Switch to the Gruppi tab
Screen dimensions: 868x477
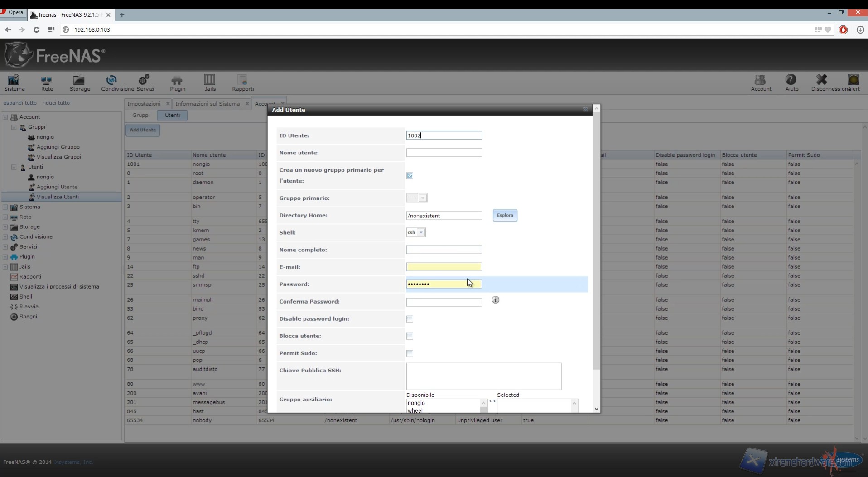click(x=140, y=115)
